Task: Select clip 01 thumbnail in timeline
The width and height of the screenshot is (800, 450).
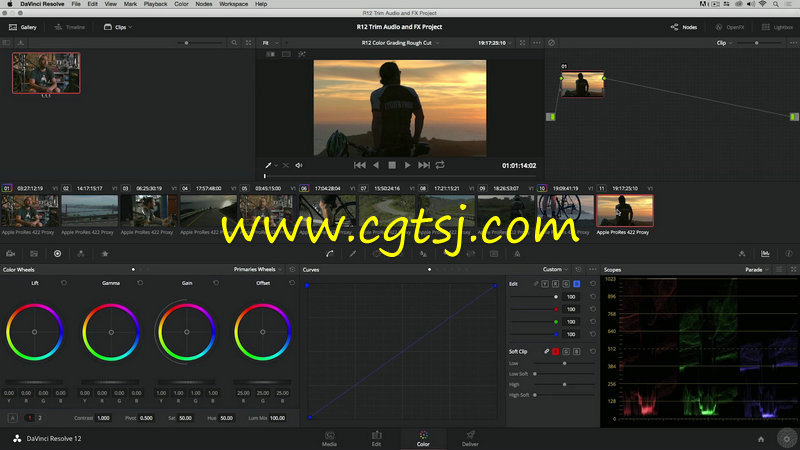Action: click(x=30, y=211)
